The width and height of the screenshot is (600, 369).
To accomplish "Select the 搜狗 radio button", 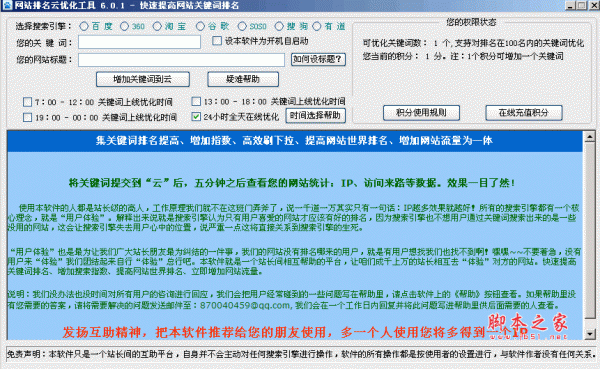I will tap(279, 26).
